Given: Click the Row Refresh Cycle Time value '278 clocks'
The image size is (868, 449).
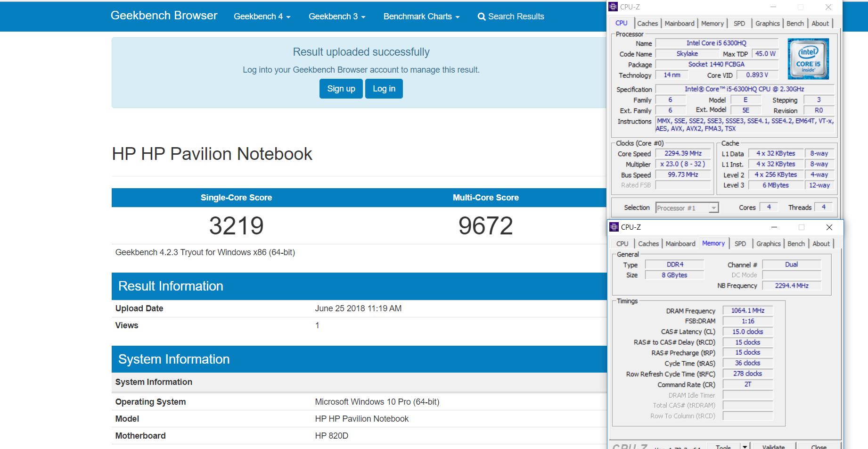Looking at the screenshot, I should [748, 374].
